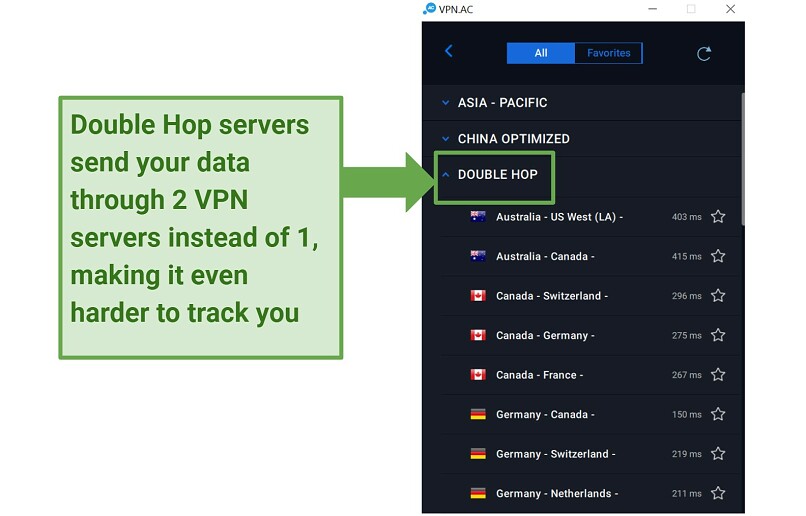This screenshot has width=806, height=516.
Task: Connect to Canada - Switzerland double hop
Action: [590, 296]
